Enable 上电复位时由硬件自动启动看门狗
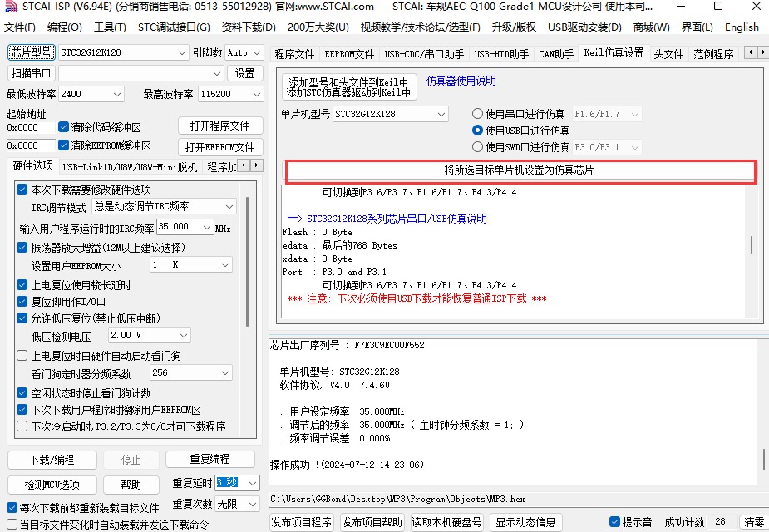 (22, 356)
